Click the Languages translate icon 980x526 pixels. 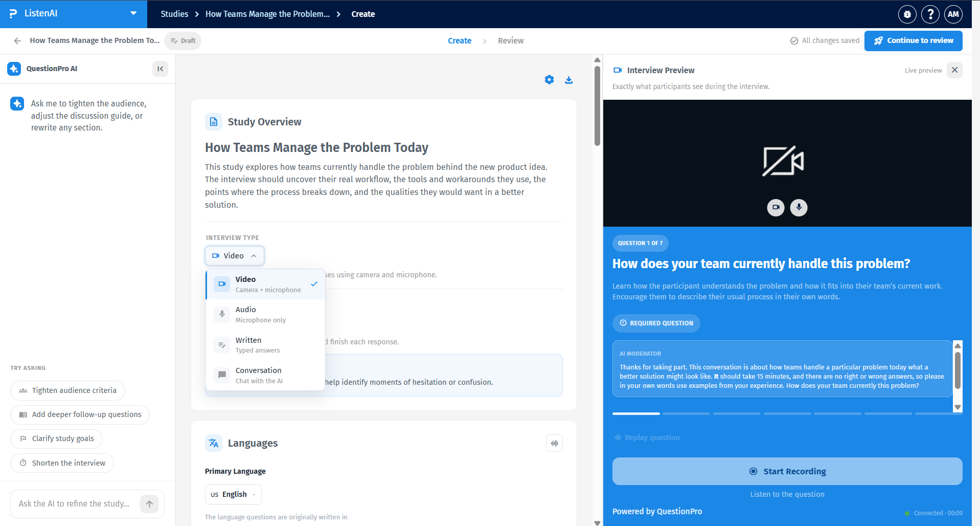214,443
